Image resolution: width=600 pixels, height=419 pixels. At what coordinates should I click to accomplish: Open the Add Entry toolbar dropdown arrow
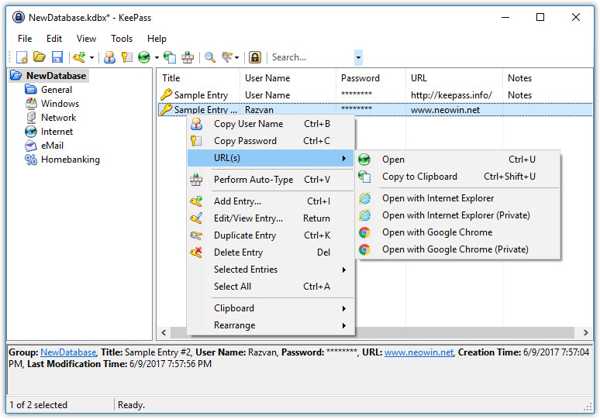tap(92, 58)
